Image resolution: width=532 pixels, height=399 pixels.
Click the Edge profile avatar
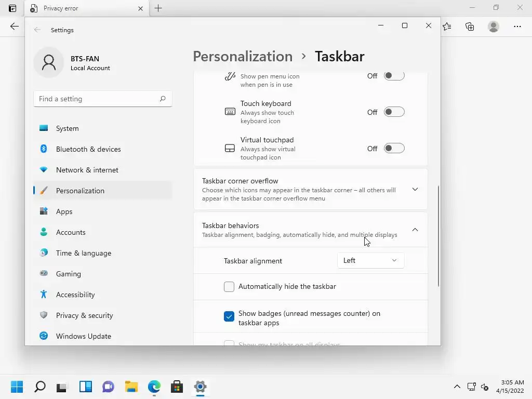coord(494,26)
